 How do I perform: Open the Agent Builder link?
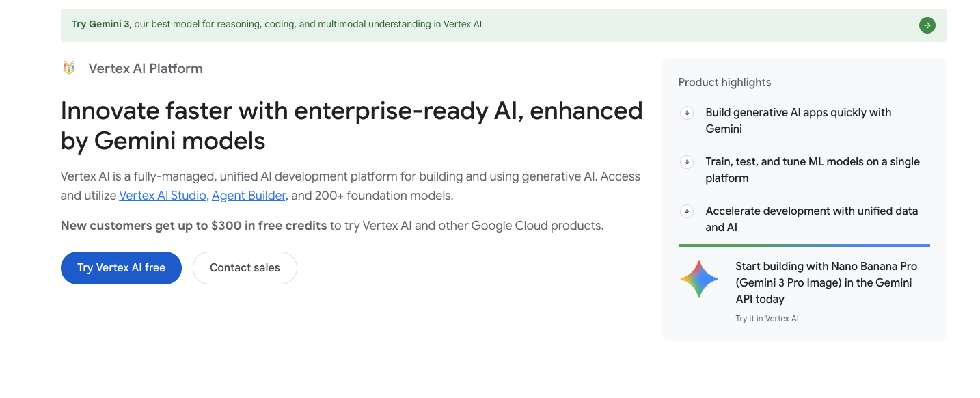249,196
